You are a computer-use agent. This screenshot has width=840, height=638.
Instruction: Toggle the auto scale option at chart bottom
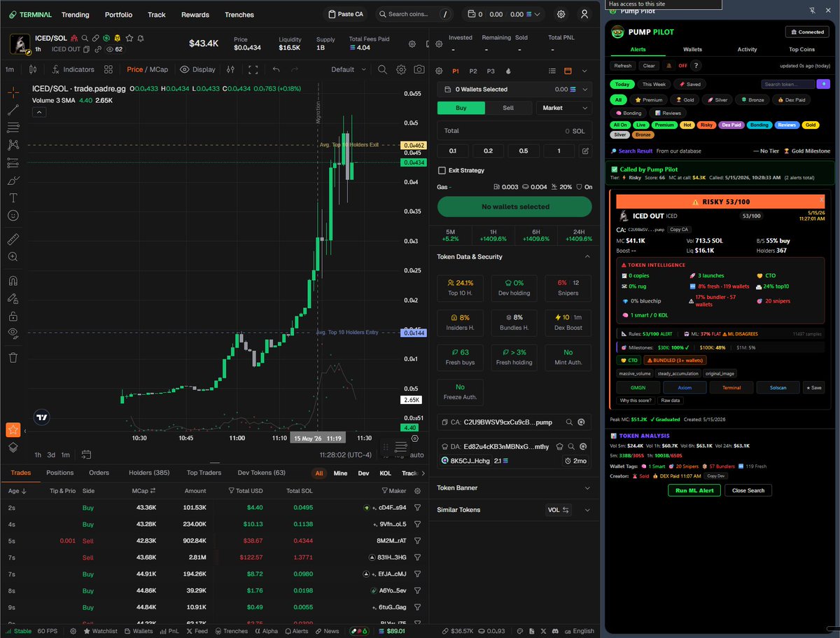[x=417, y=455]
